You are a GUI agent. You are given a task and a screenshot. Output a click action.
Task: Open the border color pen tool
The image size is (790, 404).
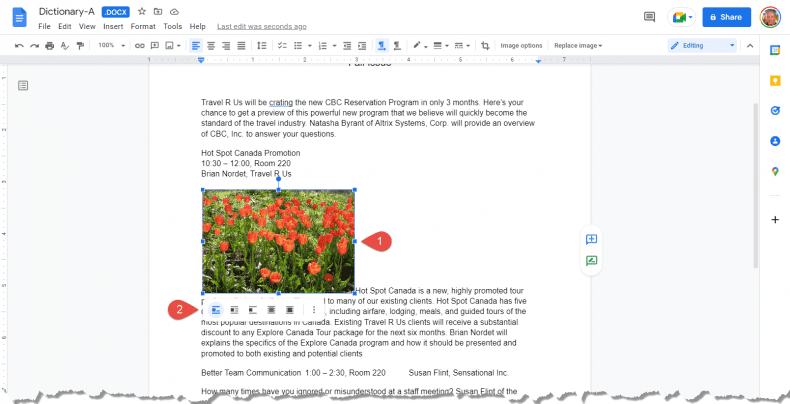click(419, 46)
